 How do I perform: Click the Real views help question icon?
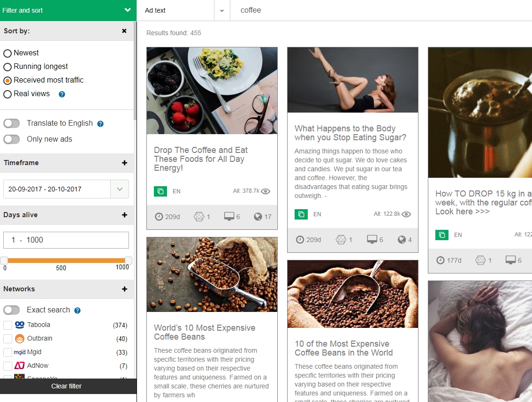pos(62,94)
